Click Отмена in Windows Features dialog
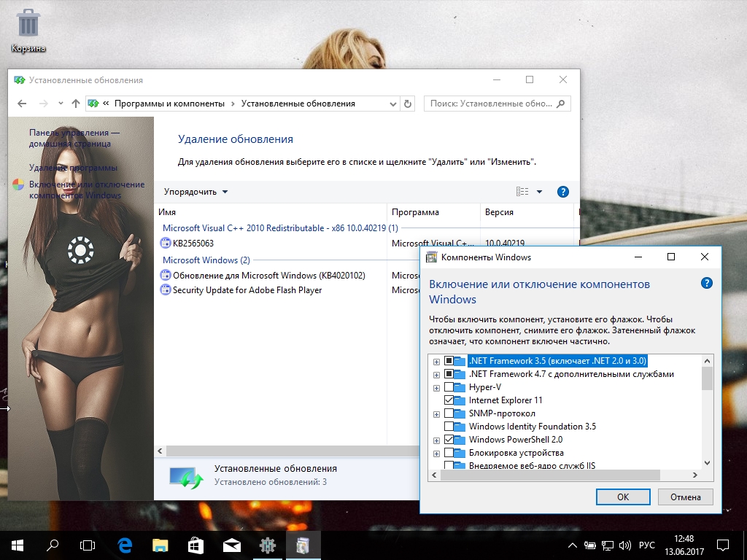Screen dimensions: 747x560 (x=685, y=497)
